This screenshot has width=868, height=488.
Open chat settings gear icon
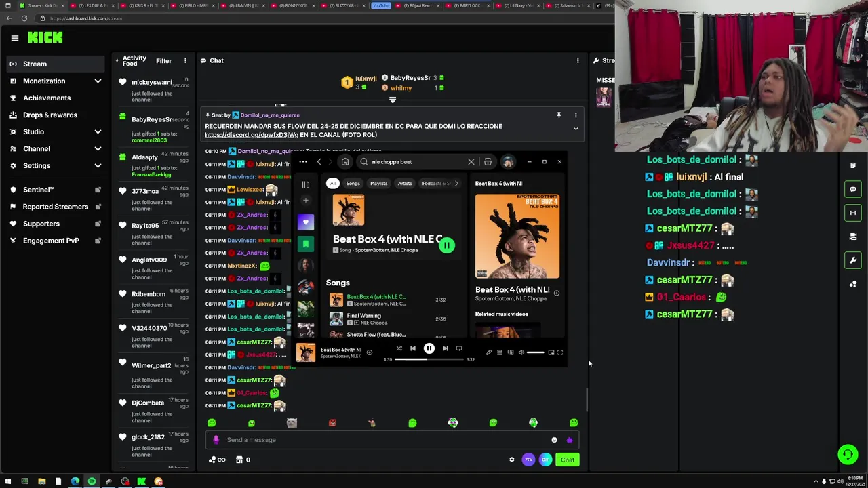point(512,460)
